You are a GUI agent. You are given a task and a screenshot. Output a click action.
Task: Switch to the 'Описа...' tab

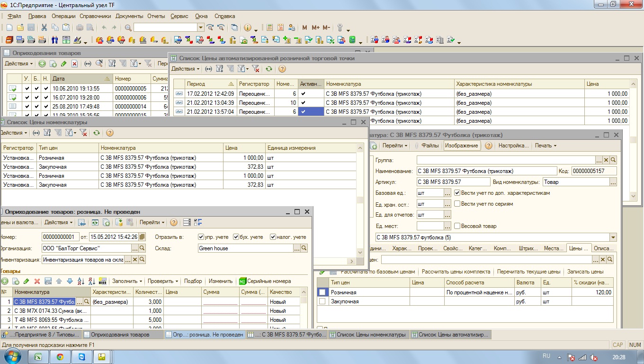tap(603, 248)
